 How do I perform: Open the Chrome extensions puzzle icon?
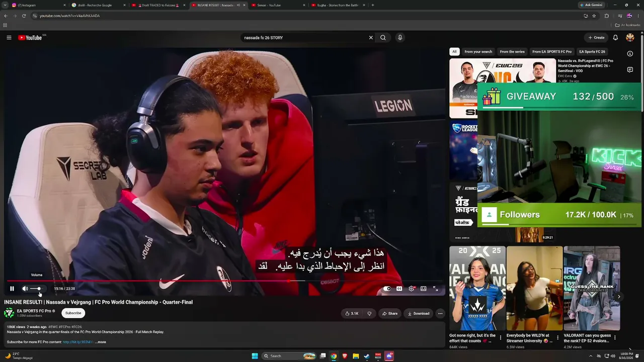click(606, 16)
